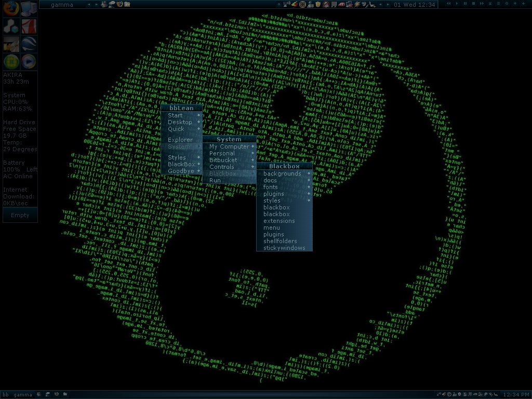Expand the plugins folder with arrow

coord(284,194)
